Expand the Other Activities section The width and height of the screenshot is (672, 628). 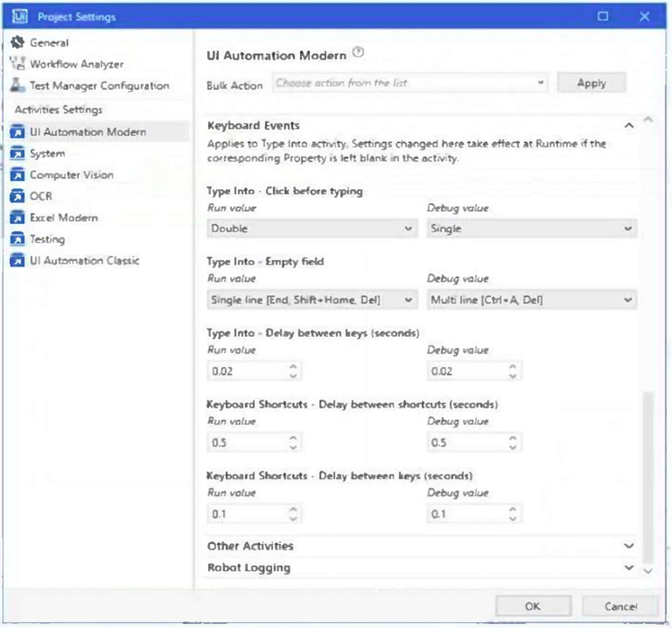point(629,546)
